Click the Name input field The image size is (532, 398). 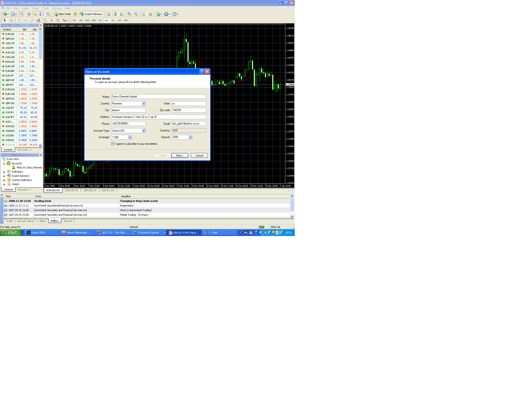[159, 97]
